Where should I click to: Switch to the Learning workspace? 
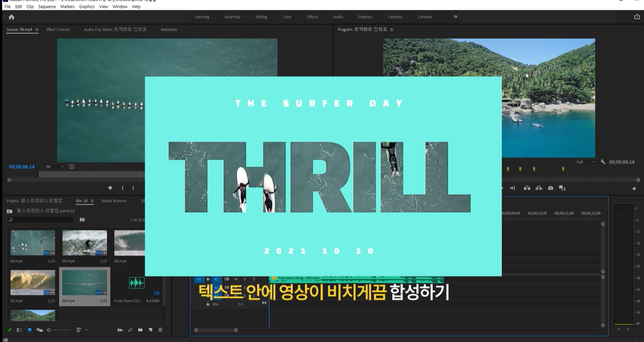pos(202,17)
